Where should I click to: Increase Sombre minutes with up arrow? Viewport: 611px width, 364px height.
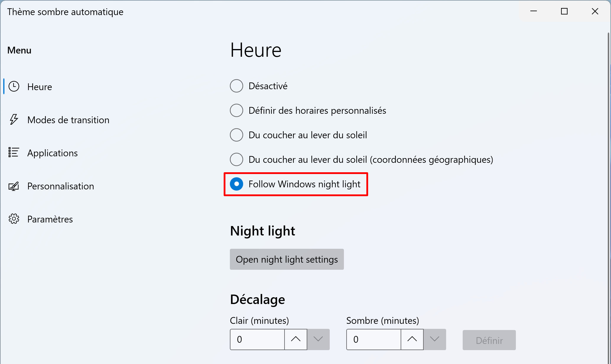[x=412, y=339]
